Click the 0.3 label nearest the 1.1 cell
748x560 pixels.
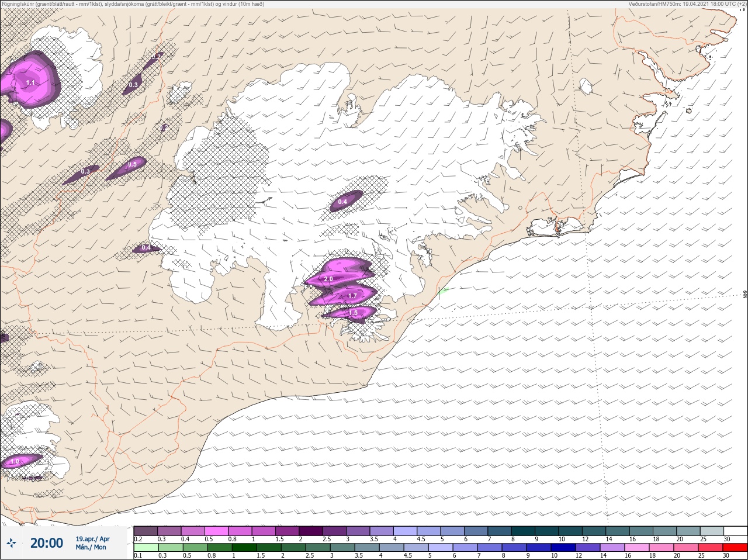click(x=133, y=85)
